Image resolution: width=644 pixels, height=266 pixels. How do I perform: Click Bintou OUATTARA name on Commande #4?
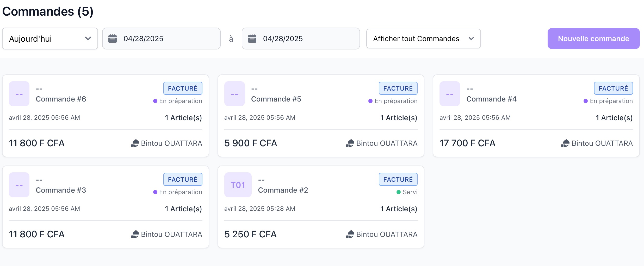[602, 143]
